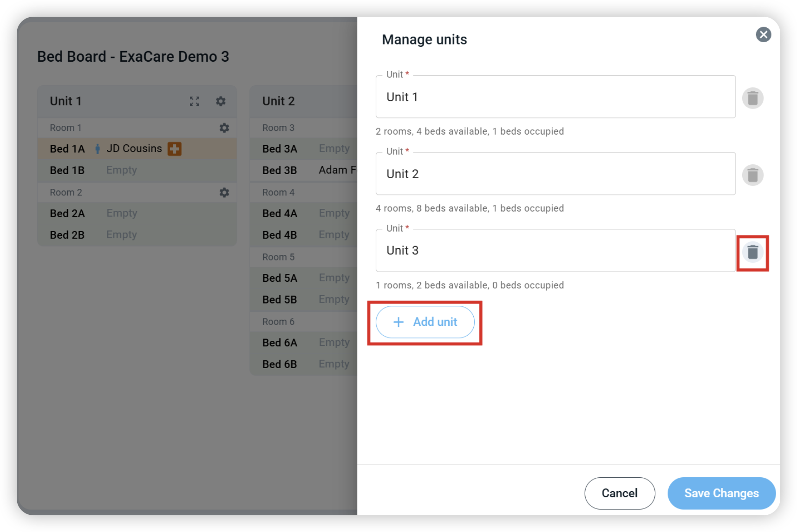The width and height of the screenshot is (797, 532).
Task: Edit the Unit 2 name field
Action: tap(555, 174)
